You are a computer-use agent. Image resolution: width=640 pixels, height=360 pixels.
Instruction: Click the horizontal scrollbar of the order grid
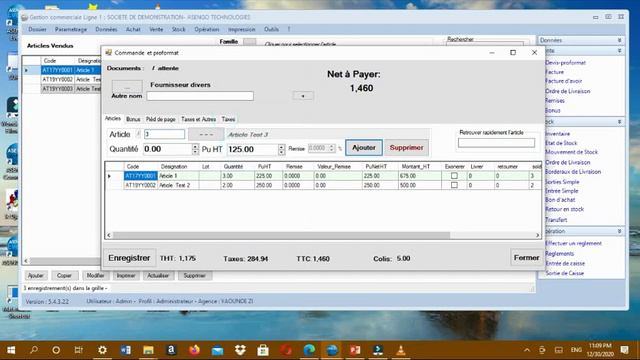[x=281, y=235]
